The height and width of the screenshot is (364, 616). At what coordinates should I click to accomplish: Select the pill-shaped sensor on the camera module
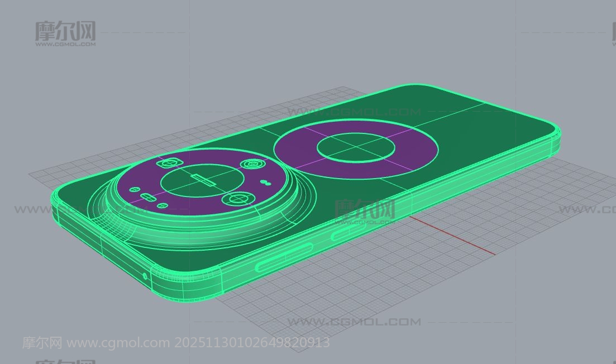148,197
